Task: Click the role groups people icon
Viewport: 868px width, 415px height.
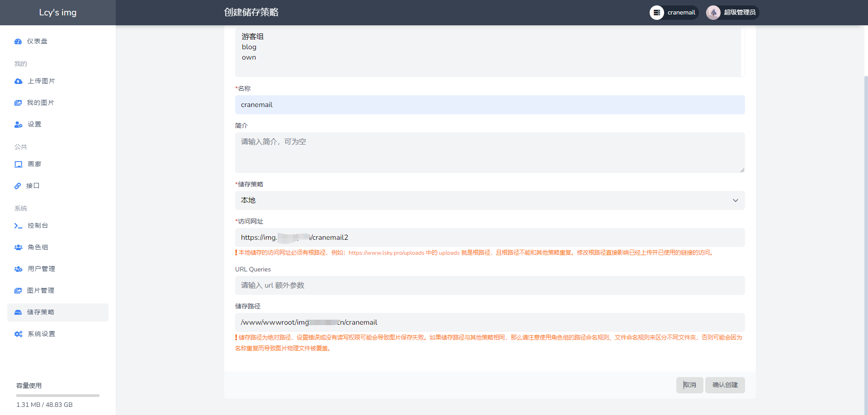Action: pos(18,247)
